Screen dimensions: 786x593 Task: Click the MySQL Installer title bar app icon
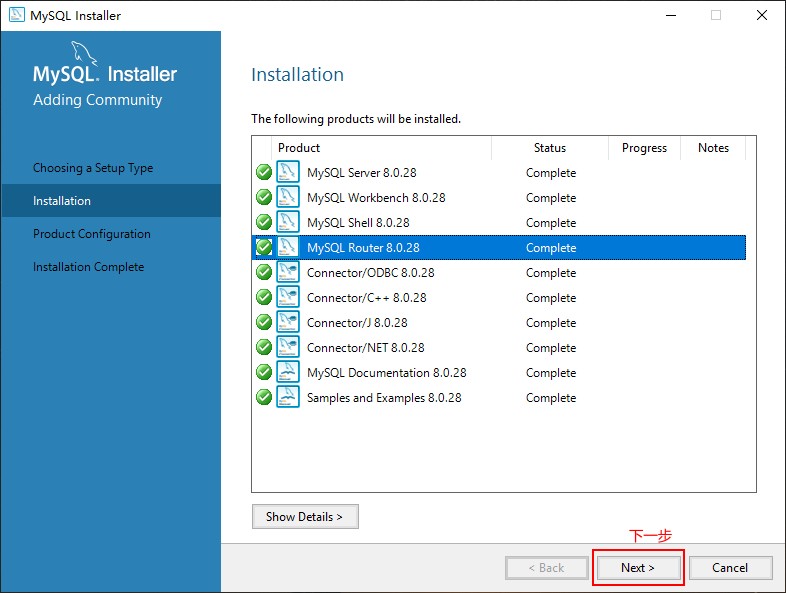(x=17, y=15)
